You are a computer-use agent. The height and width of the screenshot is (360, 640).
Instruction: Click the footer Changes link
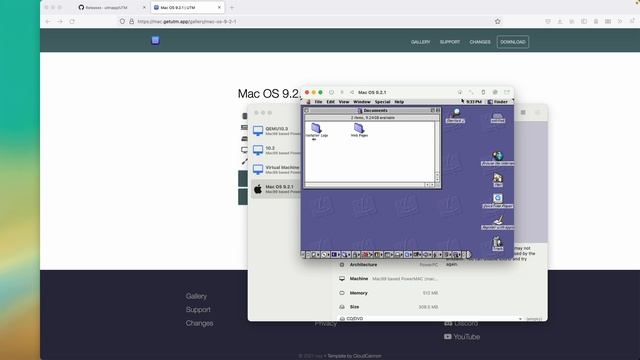click(x=199, y=323)
